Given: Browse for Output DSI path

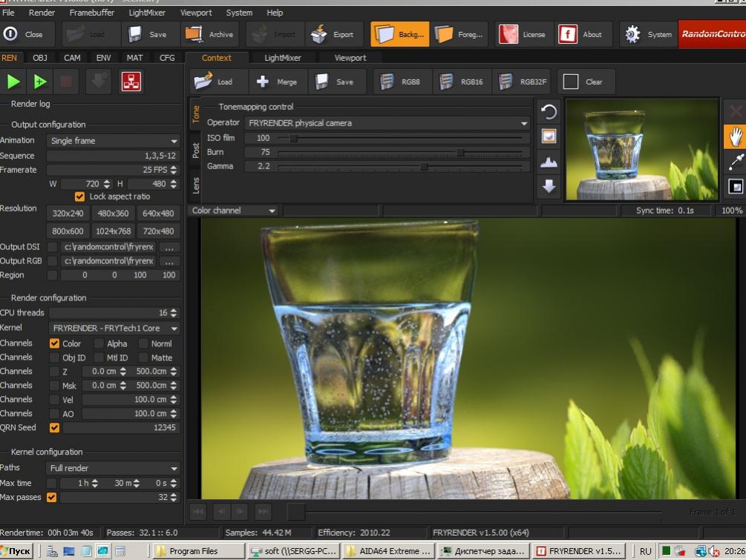Looking at the screenshot, I should [x=169, y=247].
